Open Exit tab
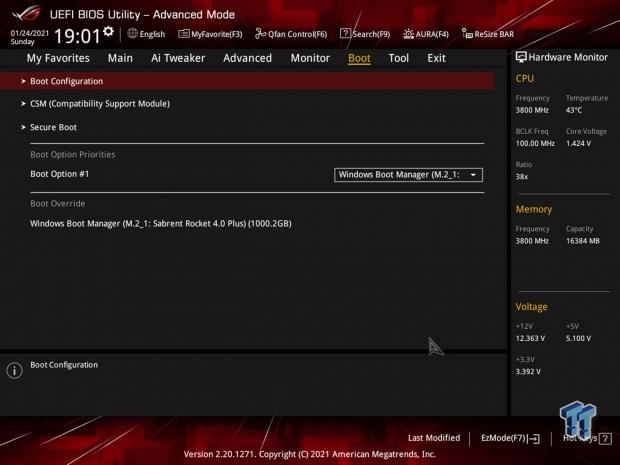 coord(437,58)
